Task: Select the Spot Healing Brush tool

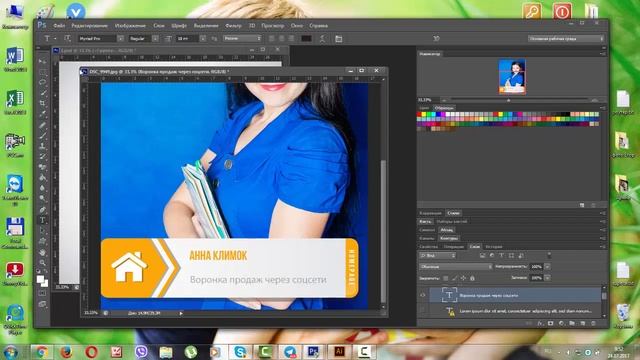Action: coord(42,124)
